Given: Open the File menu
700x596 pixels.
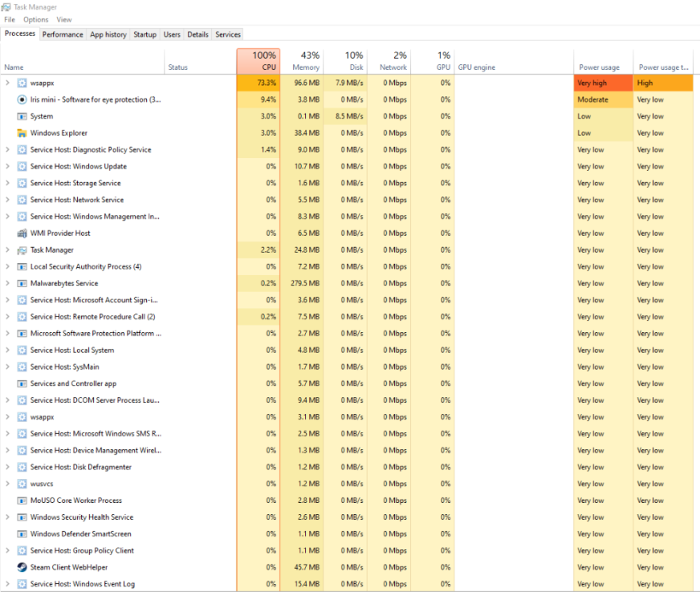Looking at the screenshot, I should (10, 20).
